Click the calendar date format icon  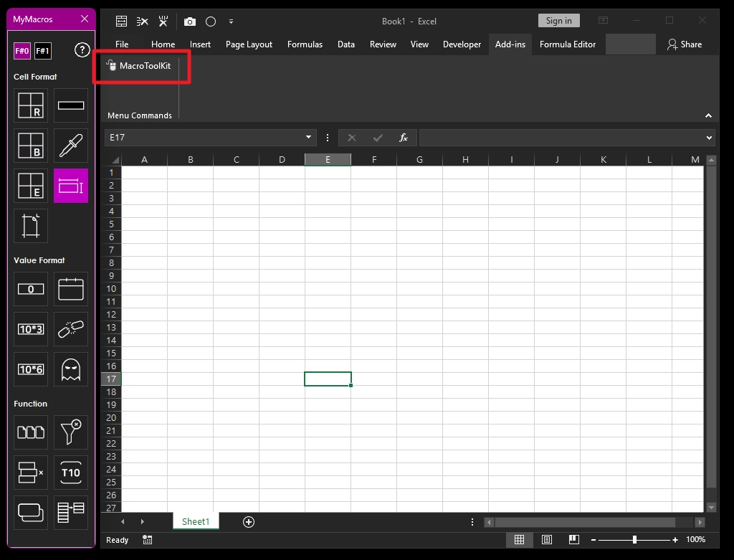(71, 289)
